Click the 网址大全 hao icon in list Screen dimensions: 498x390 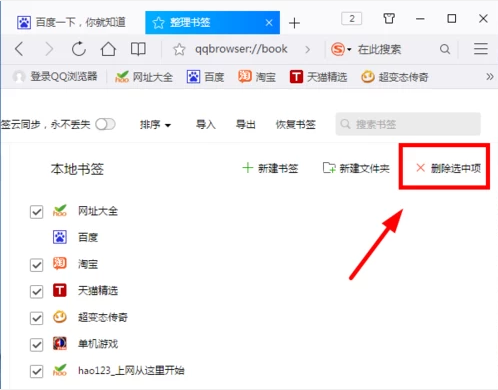pyautogui.click(x=60, y=211)
